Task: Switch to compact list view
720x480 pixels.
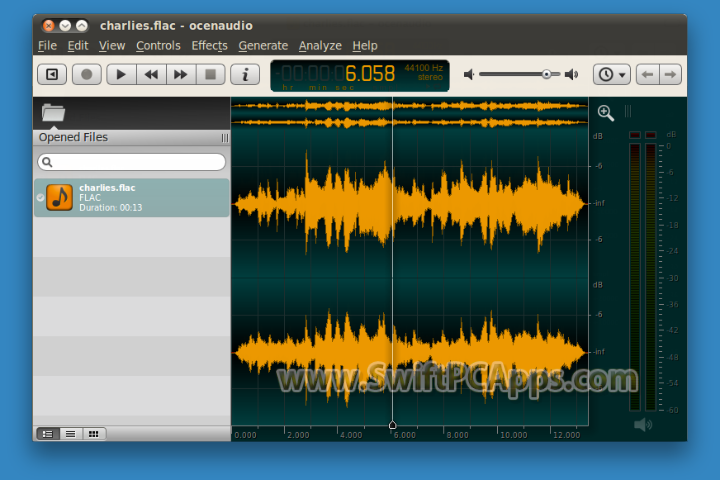Action: pyautogui.click(x=71, y=434)
